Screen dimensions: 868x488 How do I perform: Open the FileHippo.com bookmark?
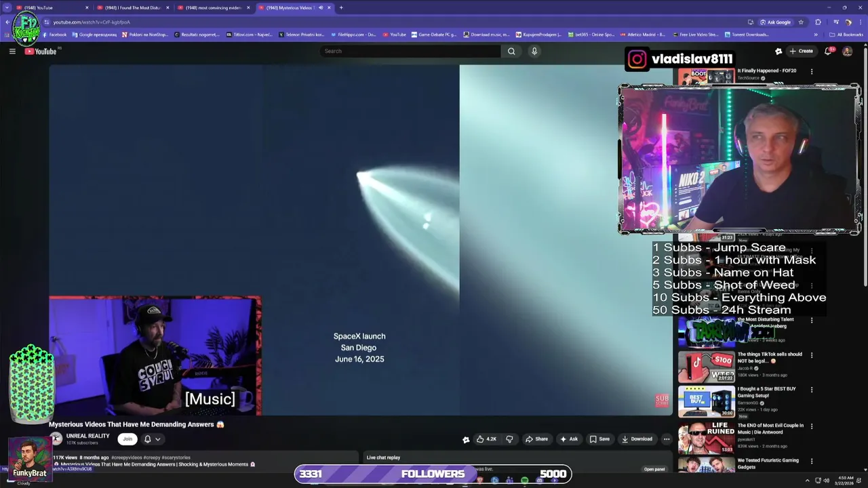tap(353, 35)
